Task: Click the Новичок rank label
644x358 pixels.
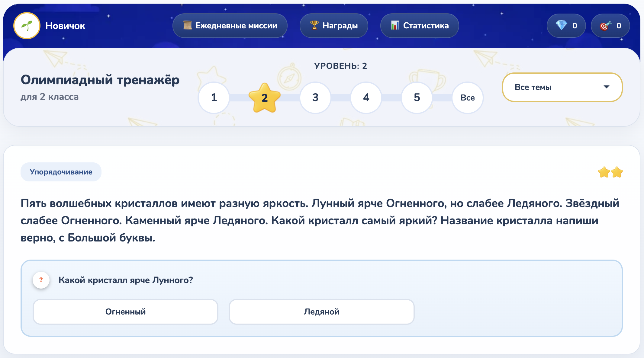Action: tap(65, 26)
